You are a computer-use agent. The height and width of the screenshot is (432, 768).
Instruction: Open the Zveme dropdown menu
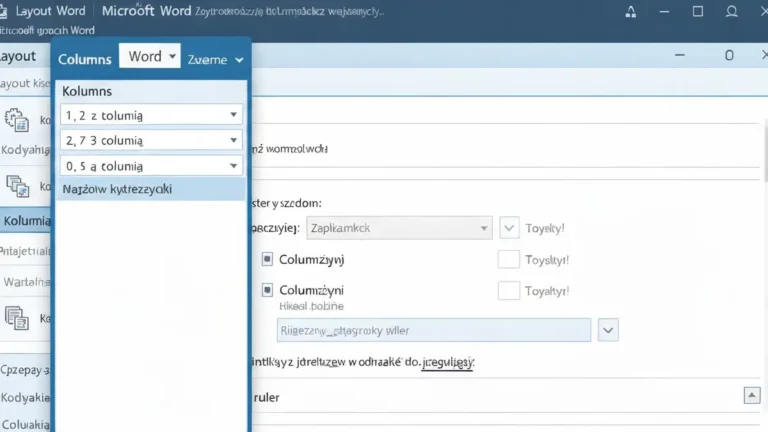pyautogui.click(x=215, y=60)
